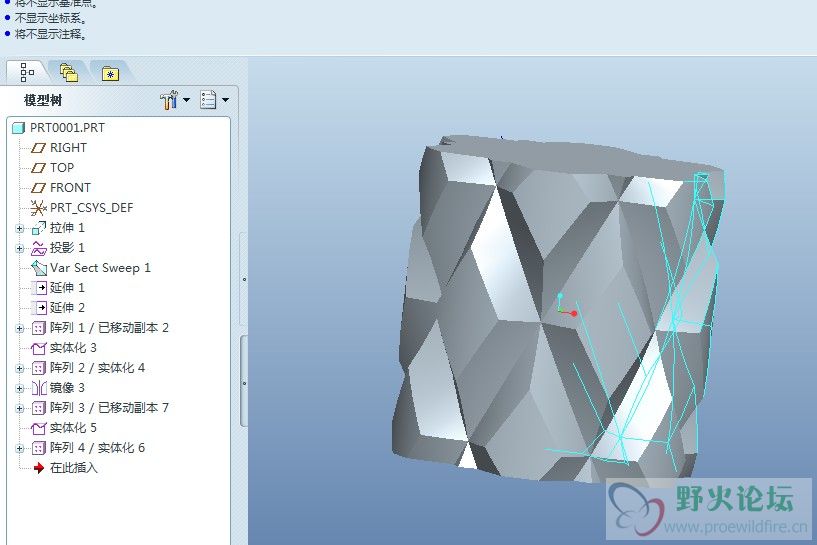The width and height of the screenshot is (817, 545).
Task: Open the model tree settings tool icon
Action: coord(169,100)
